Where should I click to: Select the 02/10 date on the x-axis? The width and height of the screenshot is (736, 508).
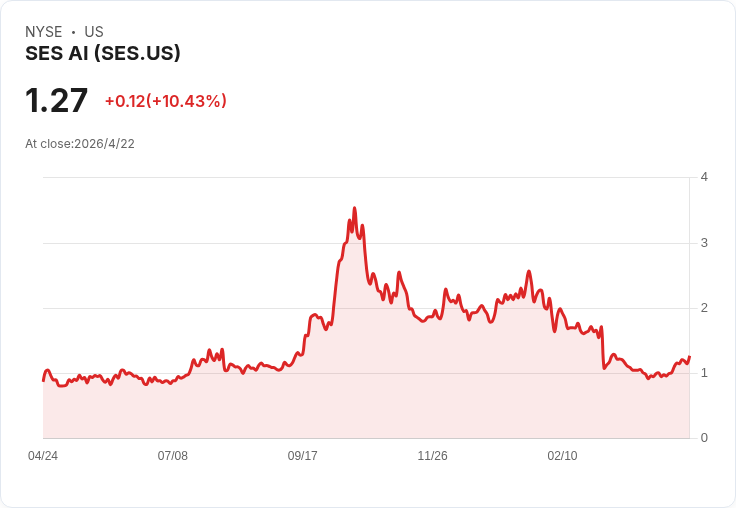(562, 456)
